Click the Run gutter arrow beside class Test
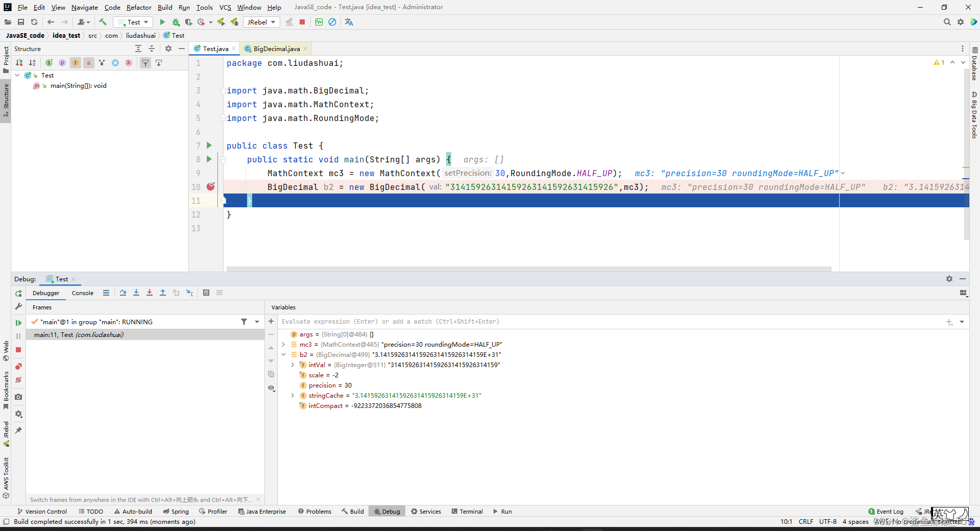The image size is (980, 531). (209, 146)
